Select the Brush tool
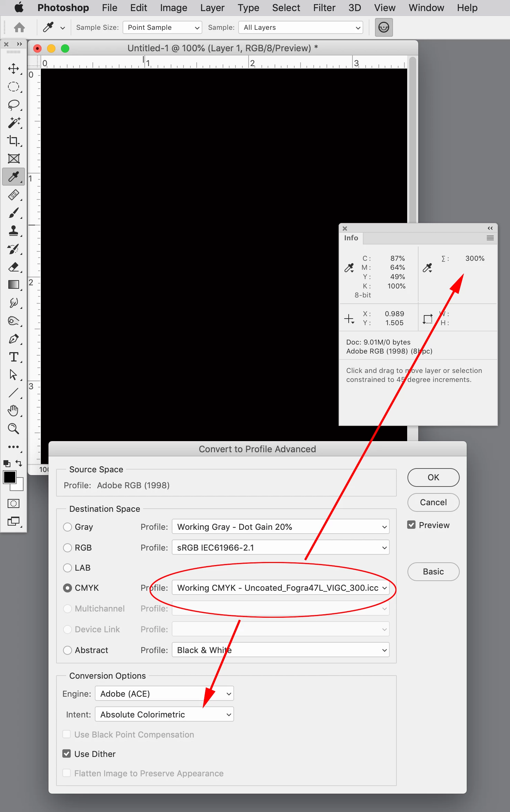 [x=14, y=213]
